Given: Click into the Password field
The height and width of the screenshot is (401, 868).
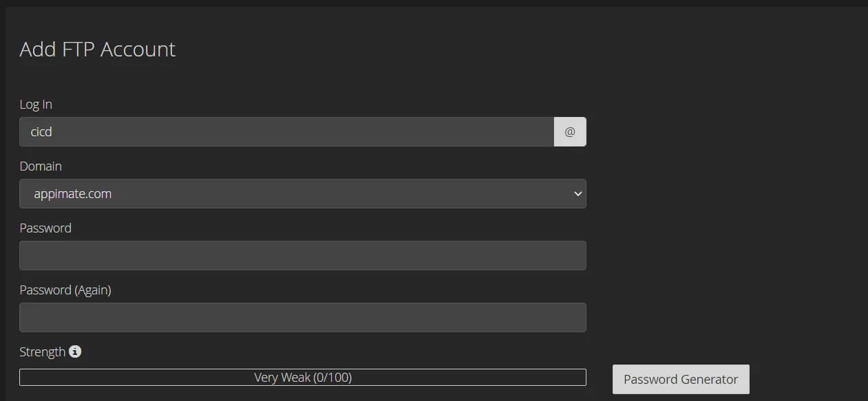Looking at the screenshot, I should (x=303, y=256).
